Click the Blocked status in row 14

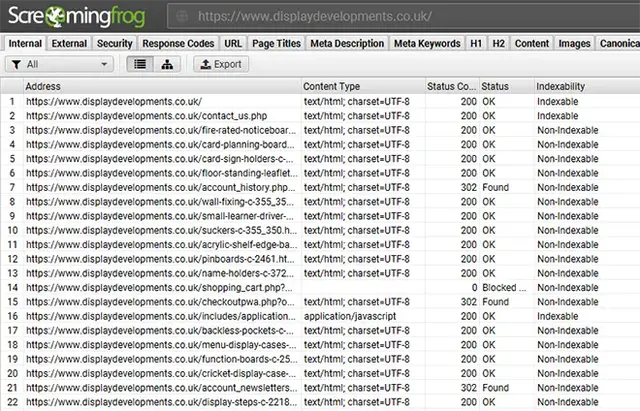point(504,288)
